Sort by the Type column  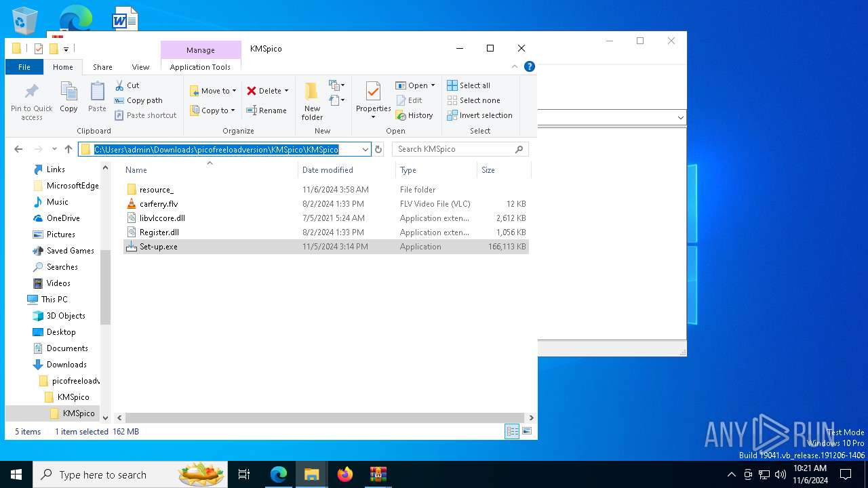click(x=436, y=170)
